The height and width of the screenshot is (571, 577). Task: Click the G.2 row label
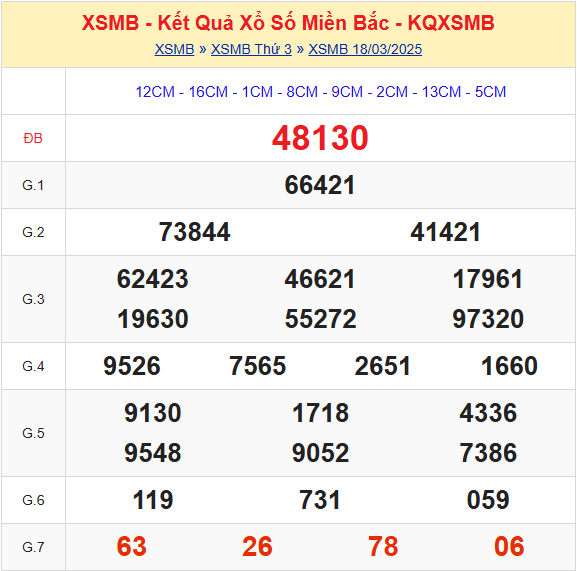33,232
